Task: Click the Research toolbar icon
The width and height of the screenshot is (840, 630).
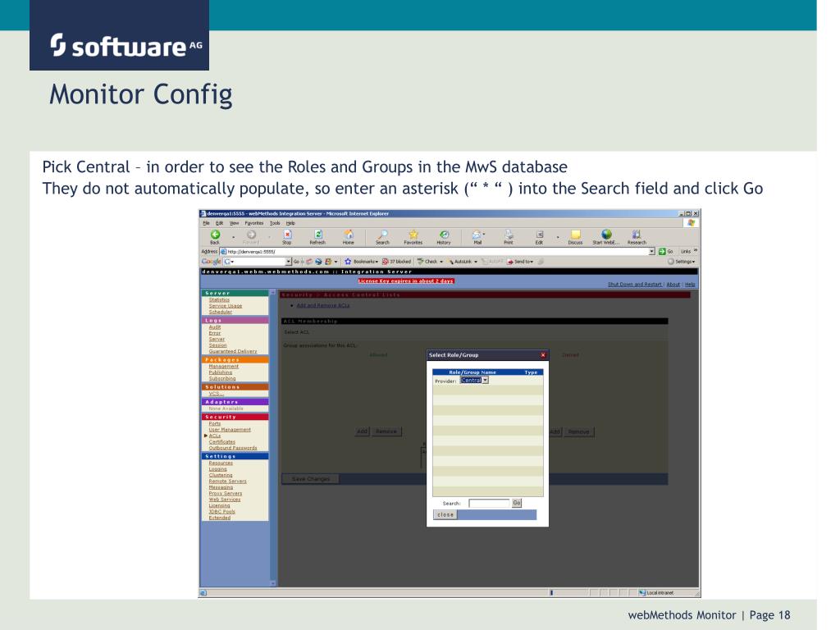Action: coord(637,235)
